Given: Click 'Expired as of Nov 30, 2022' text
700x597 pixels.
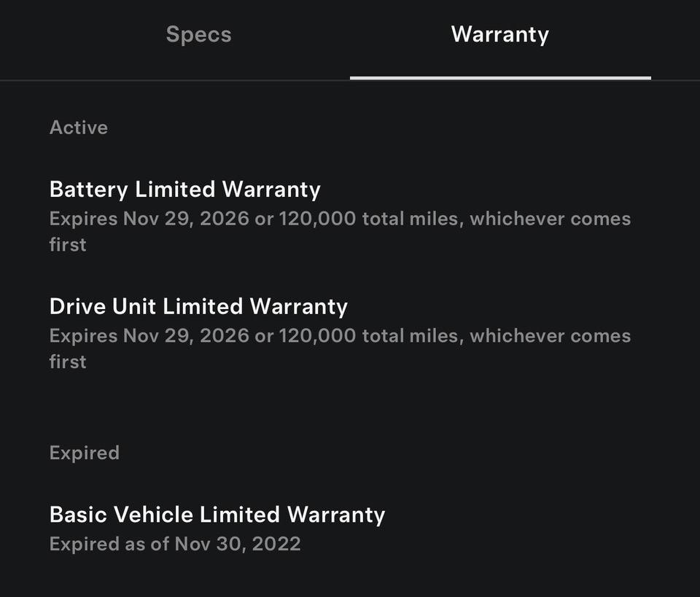Looking at the screenshot, I should (x=175, y=544).
